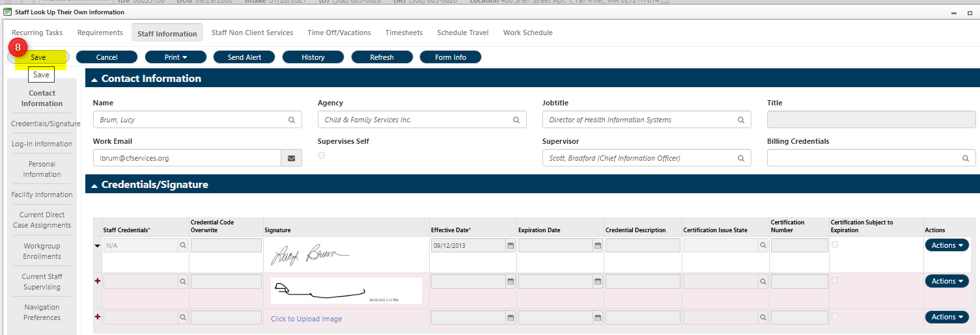Open the Print dropdown menu
The image size is (980, 335).
coord(176,57)
